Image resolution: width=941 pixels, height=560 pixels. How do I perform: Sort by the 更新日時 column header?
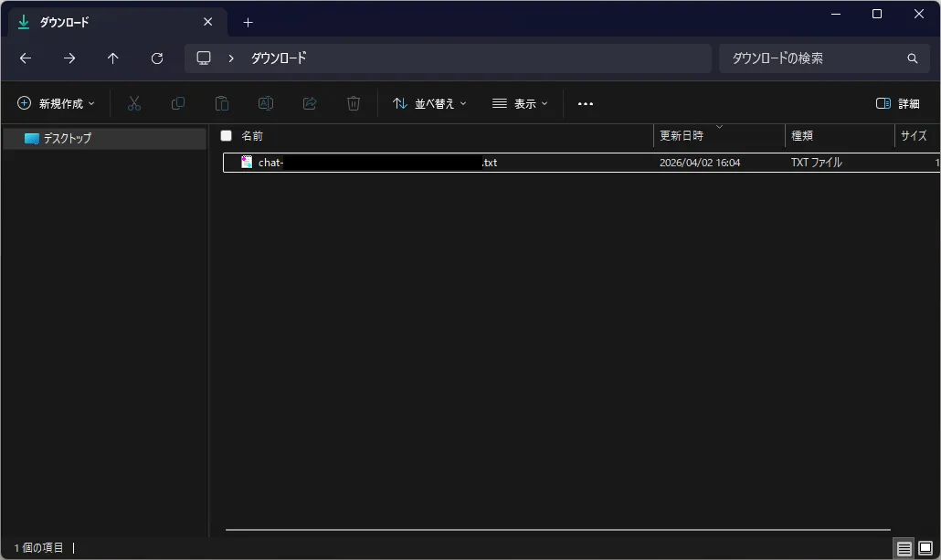[x=719, y=135]
